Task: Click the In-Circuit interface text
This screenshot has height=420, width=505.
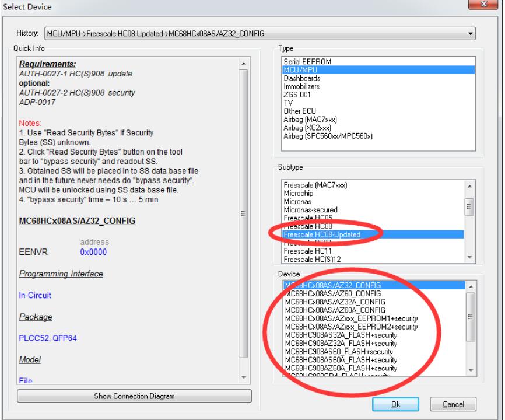Action: pos(35,295)
